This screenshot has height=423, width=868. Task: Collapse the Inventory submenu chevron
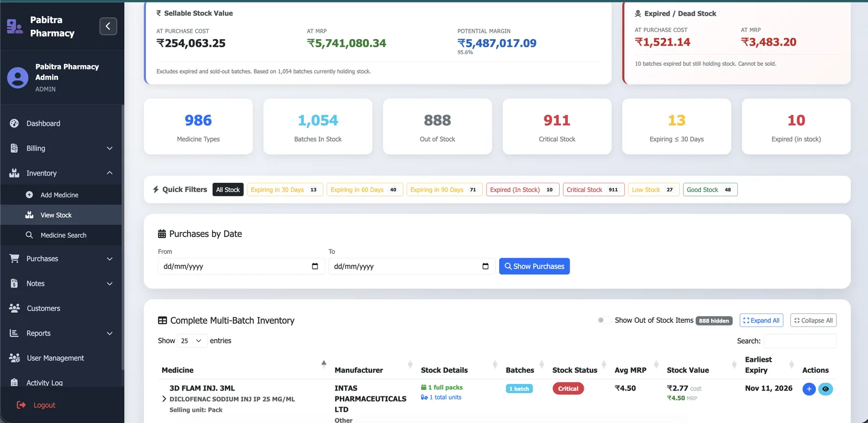tap(110, 173)
